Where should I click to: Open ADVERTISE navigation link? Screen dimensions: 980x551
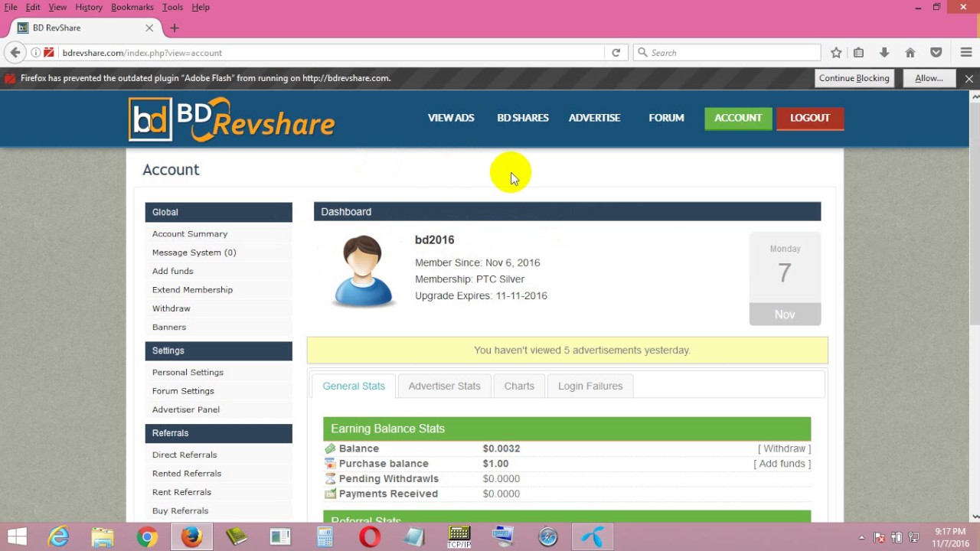[594, 118]
